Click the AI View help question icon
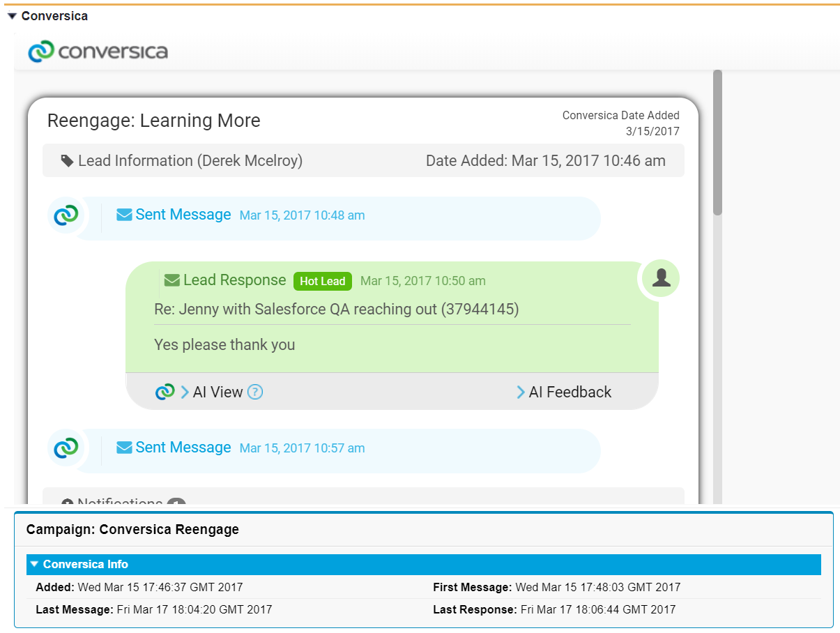840x633 pixels. pyautogui.click(x=255, y=392)
